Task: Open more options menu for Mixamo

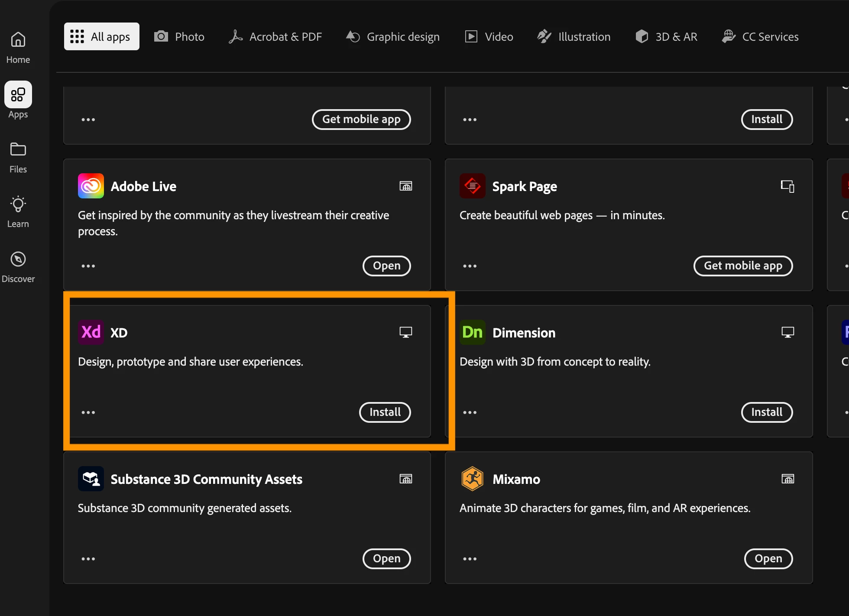Action: pos(470,559)
